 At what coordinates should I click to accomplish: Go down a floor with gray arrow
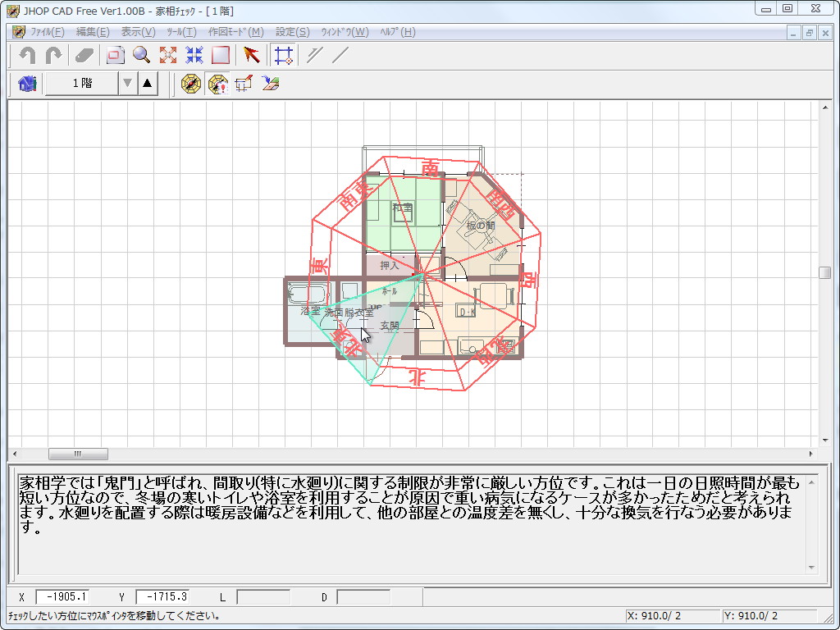(127, 84)
